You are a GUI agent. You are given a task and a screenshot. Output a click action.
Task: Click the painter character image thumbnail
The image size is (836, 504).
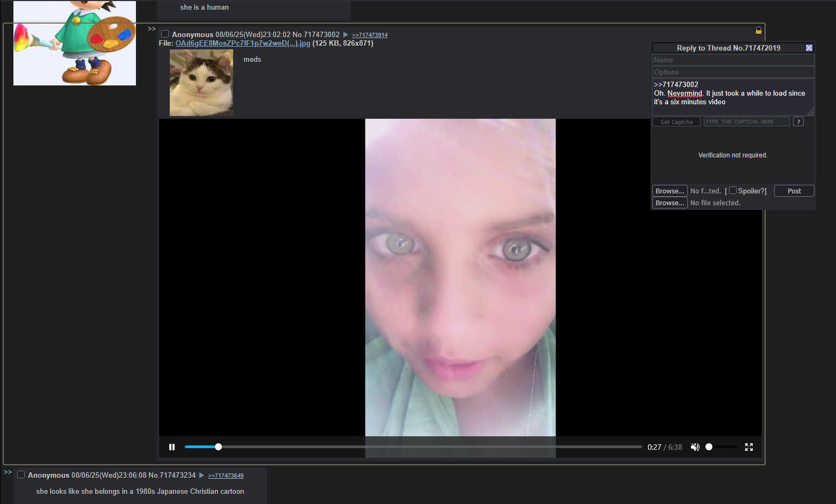tap(75, 43)
